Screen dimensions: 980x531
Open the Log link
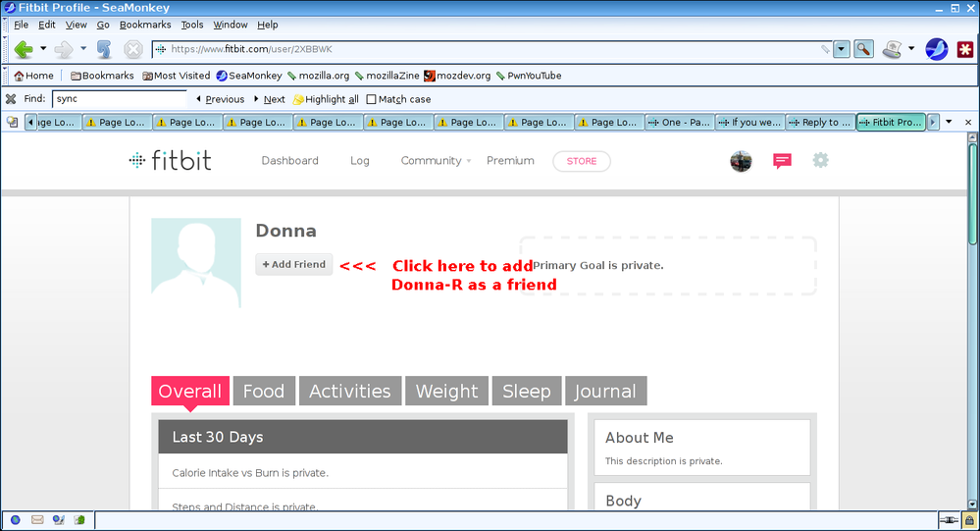[359, 161]
